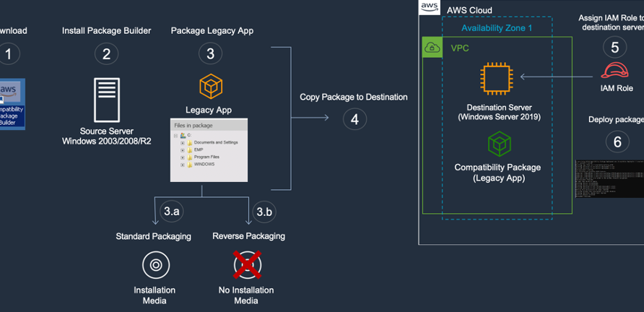
Task: Click the green Compatibility Package cube icon
Action: click(499, 144)
